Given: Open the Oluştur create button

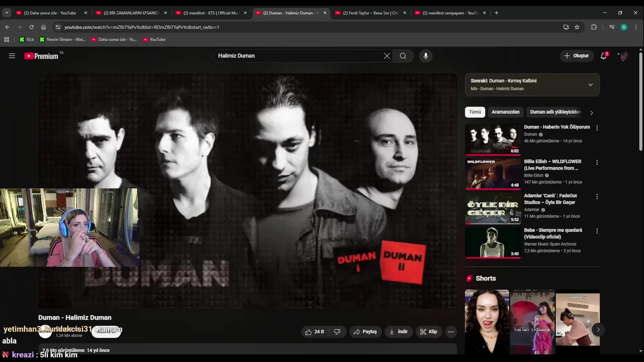Looking at the screenshot, I should (577, 56).
